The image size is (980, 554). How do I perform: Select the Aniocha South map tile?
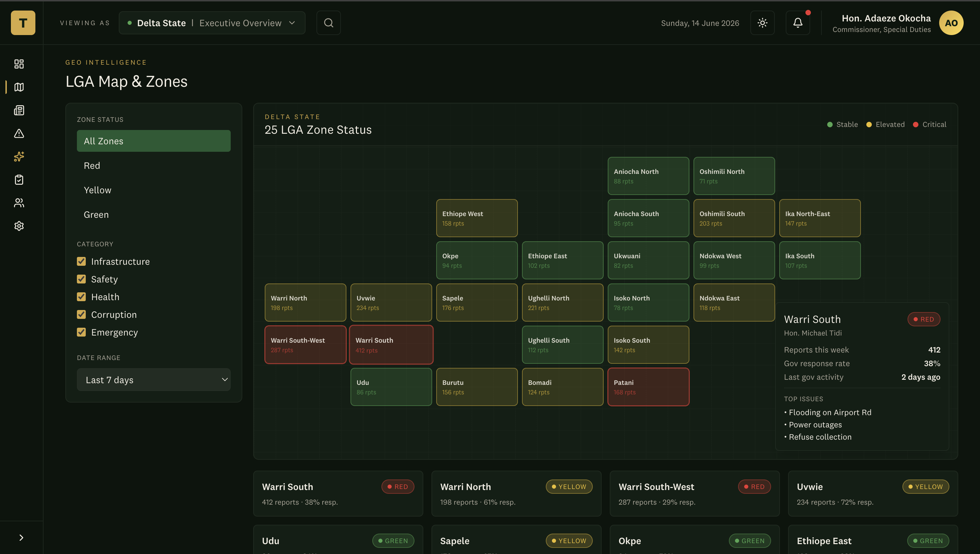(648, 218)
